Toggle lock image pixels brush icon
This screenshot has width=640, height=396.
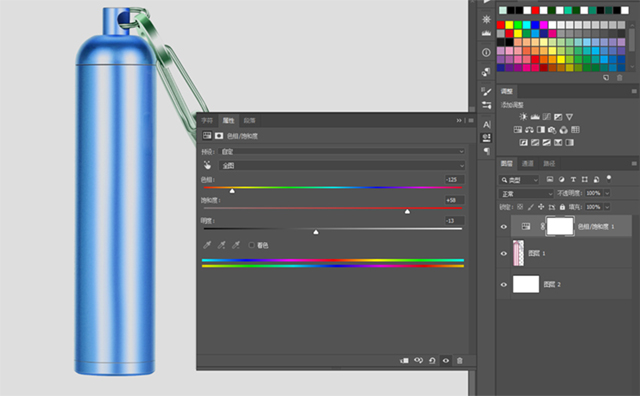point(531,207)
